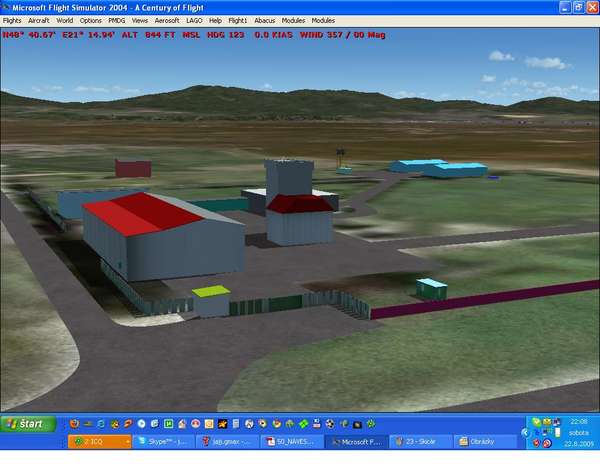
Task: Click the green ICQ flower tray icon
Action: (536, 422)
